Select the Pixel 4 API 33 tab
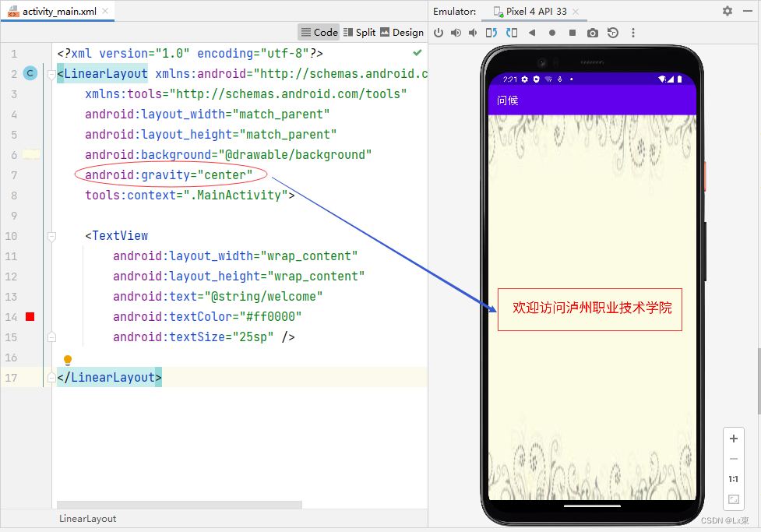Screen dimensions: 761x532 534,11
